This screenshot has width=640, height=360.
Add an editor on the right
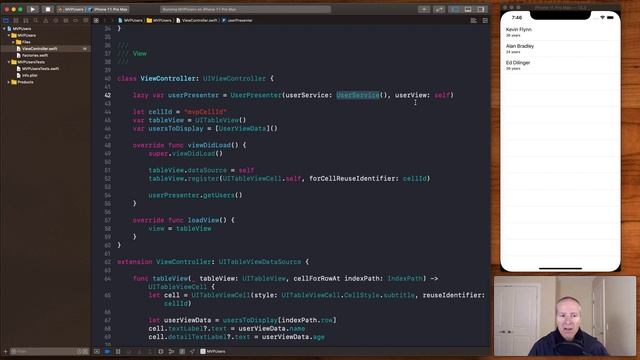click(x=485, y=20)
